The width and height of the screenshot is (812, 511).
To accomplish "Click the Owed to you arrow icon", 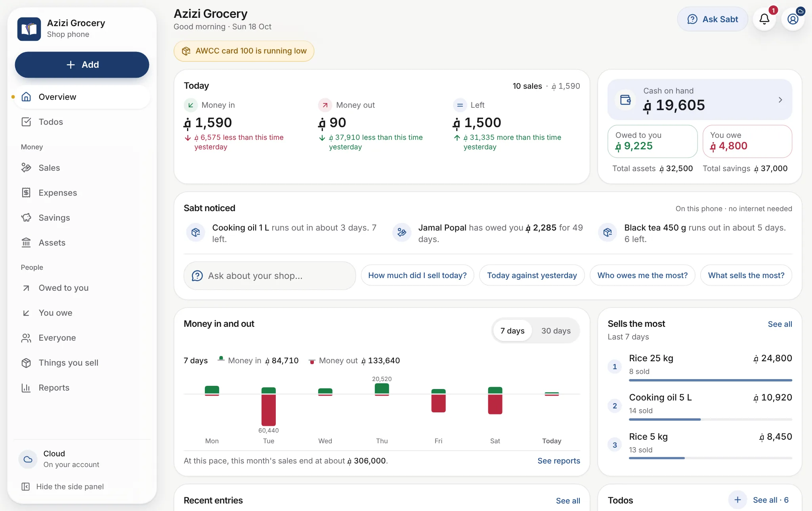I will (26, 288).
